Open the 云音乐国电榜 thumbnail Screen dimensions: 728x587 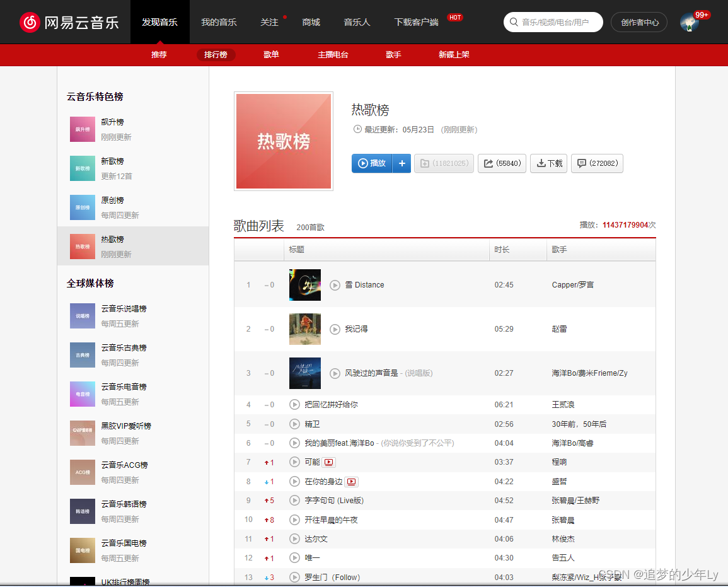(x=83, y=550)
